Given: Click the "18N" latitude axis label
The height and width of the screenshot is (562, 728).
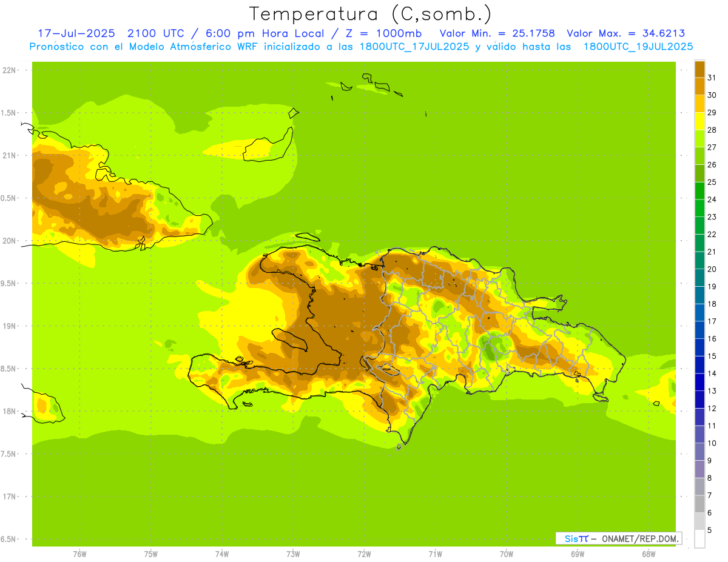Looking at the screenshot, I should pyautogui.click(x=9, y=411).
